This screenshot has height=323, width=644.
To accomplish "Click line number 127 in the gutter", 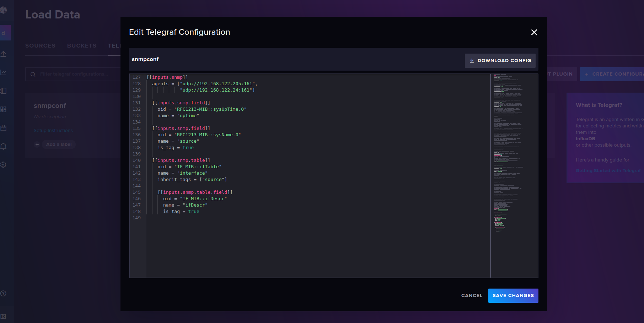I will 136,77.
